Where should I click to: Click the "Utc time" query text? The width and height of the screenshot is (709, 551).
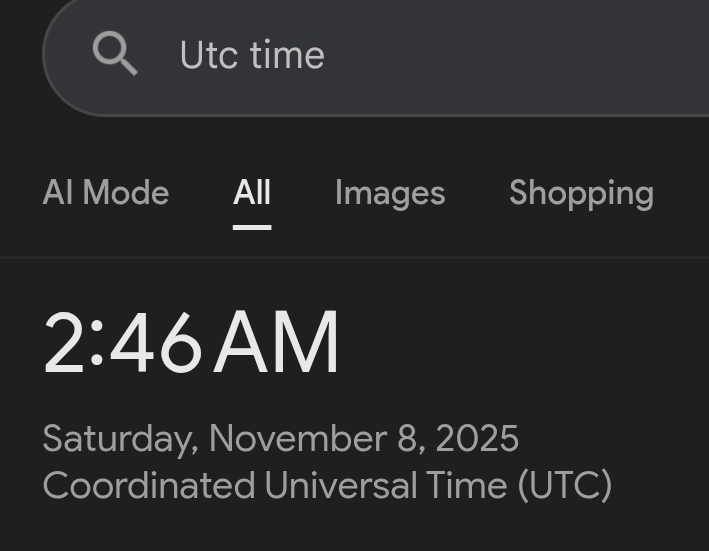click(252, 55)
